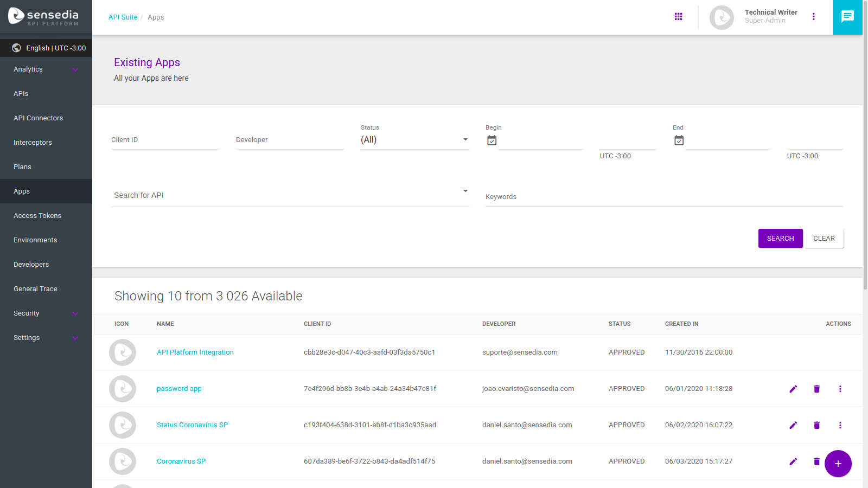Edit the Coronavirus SP app
The width and height of the screenshot is (868, 488).
tap(793, 461)
